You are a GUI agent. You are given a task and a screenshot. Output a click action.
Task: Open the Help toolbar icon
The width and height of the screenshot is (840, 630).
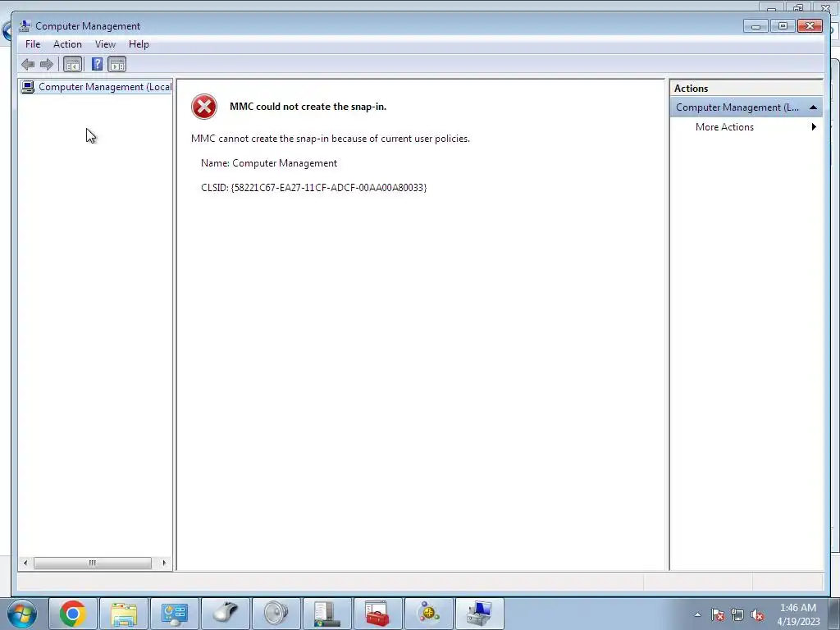coord(97,65)
